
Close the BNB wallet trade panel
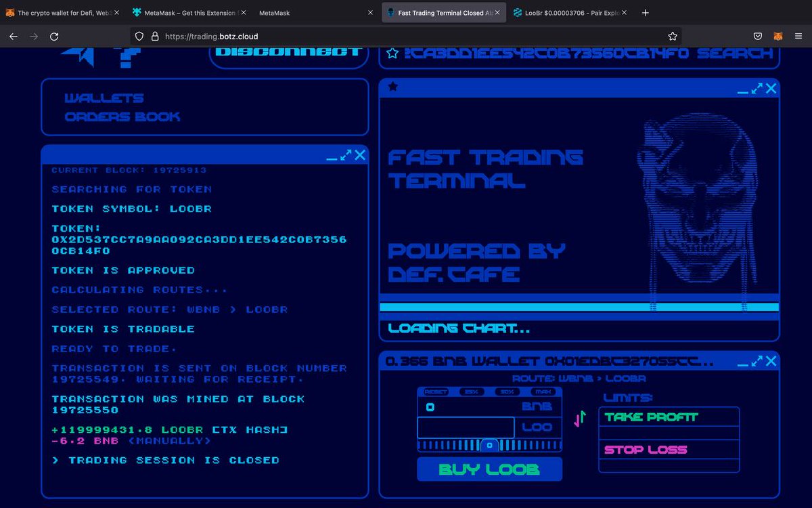771,362
